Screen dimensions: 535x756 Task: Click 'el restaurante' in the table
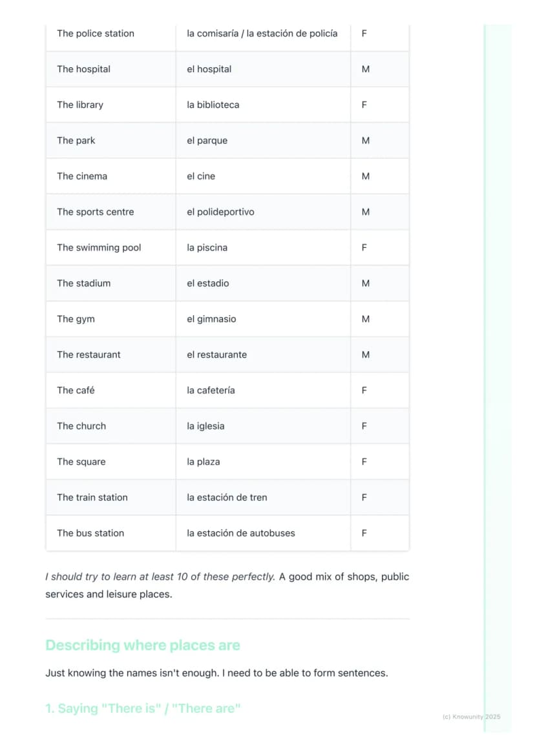pyautogui.click(x=216, y=355)
